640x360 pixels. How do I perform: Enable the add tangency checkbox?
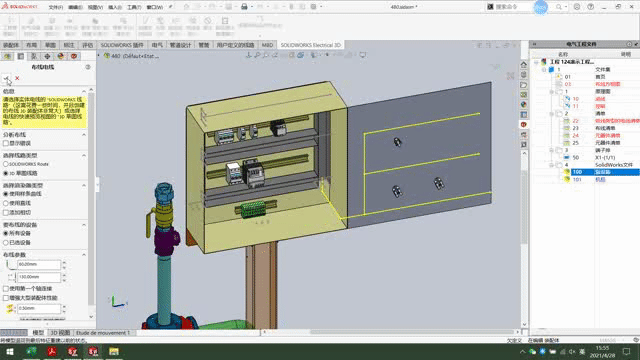click(6, 212)
